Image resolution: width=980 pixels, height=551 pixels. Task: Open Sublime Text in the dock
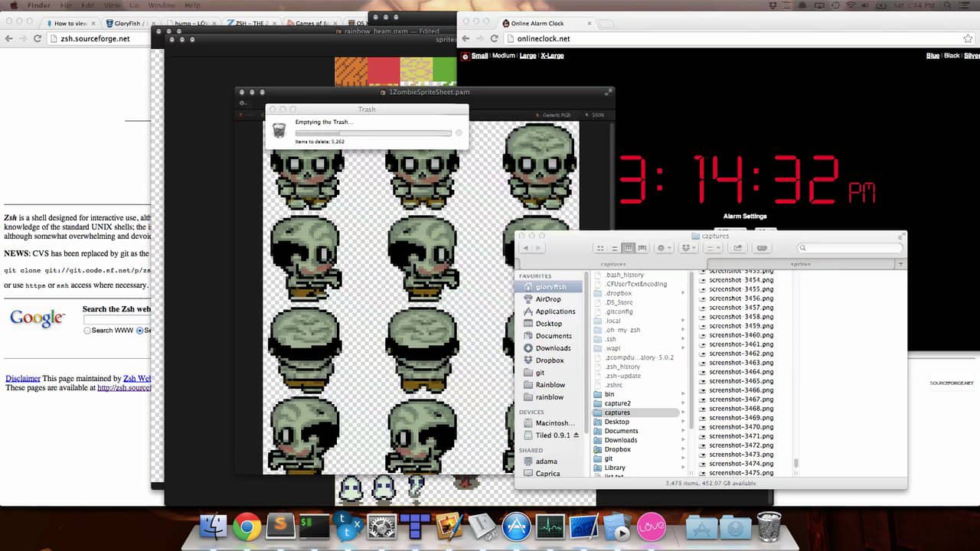click(x=280, y=527)
